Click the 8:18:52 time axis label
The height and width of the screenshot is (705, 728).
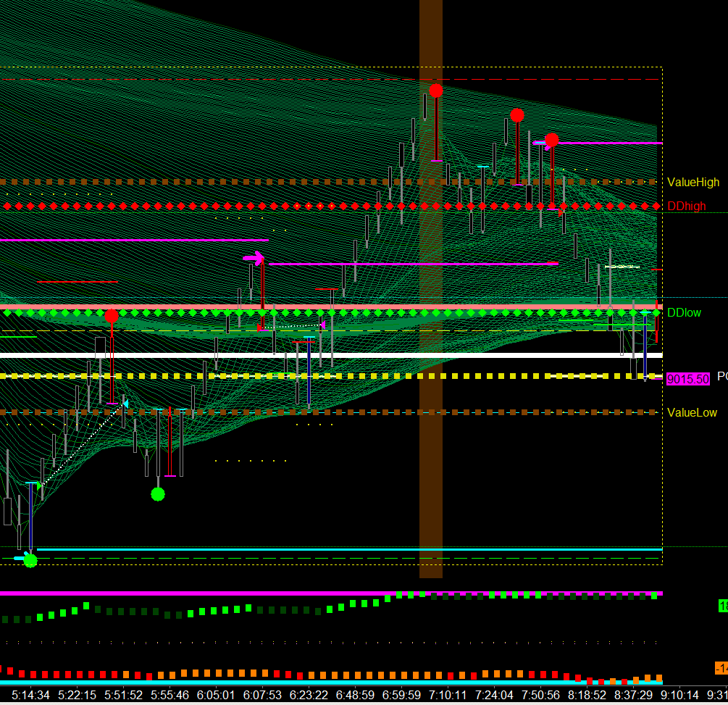point(587,696)
